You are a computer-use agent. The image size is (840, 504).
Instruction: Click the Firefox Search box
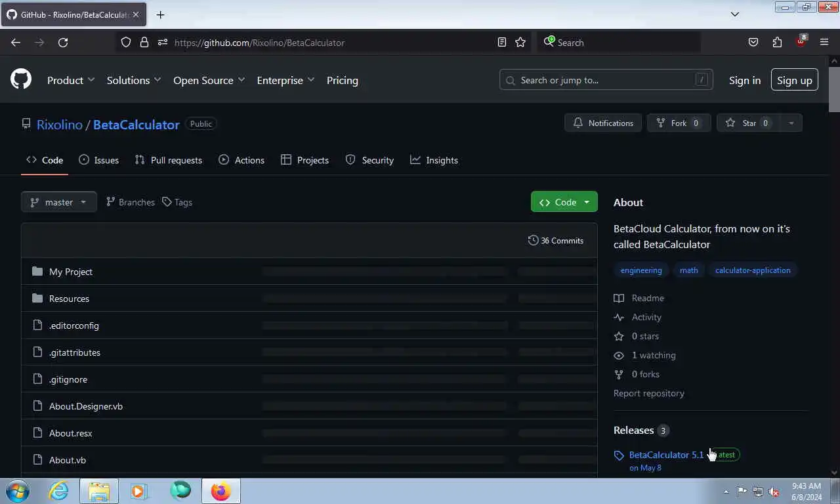(619, 42)
